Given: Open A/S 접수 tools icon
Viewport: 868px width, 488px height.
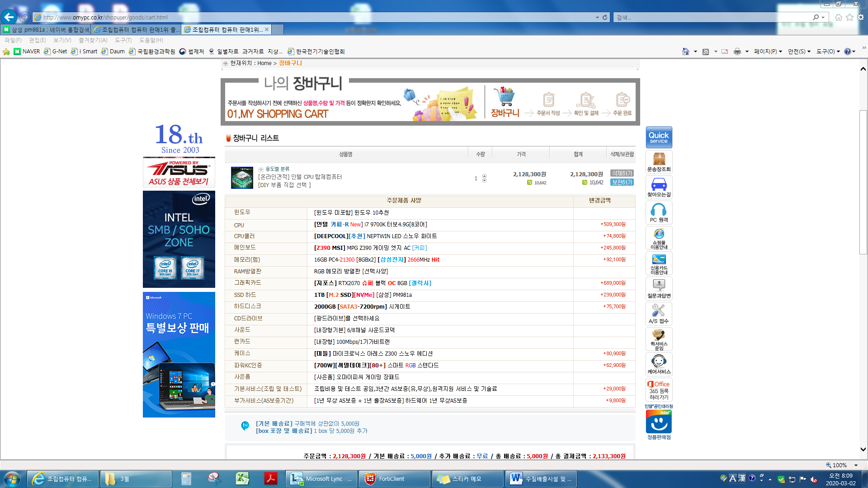Looking at the screenshot, I should (659, 314).
